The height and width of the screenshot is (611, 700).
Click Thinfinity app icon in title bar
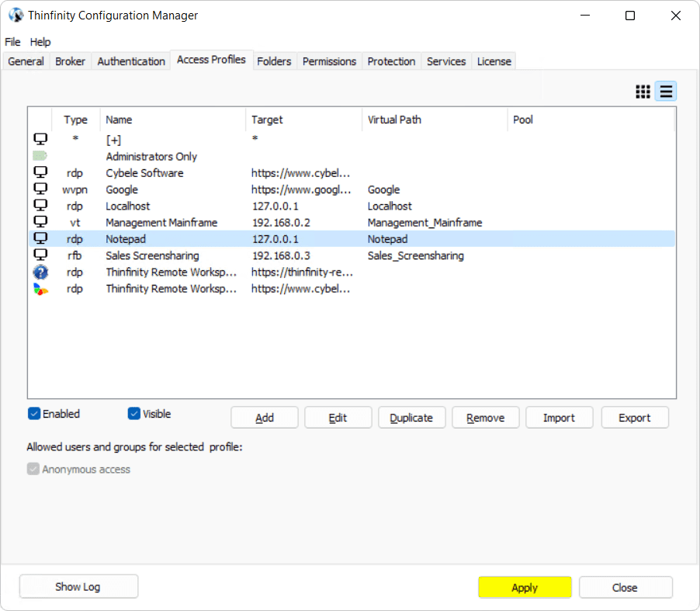click(x=16, y=16)
